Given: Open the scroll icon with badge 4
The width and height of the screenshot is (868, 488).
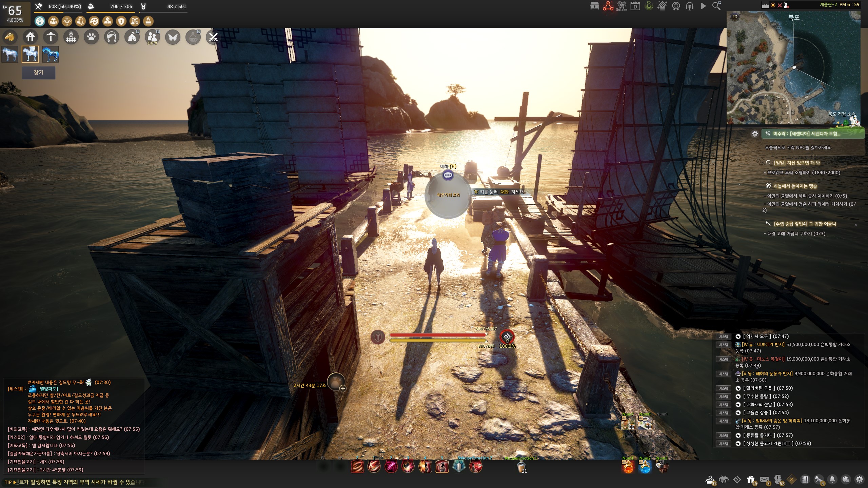Looking at the screenshot, I should (819, 480).
